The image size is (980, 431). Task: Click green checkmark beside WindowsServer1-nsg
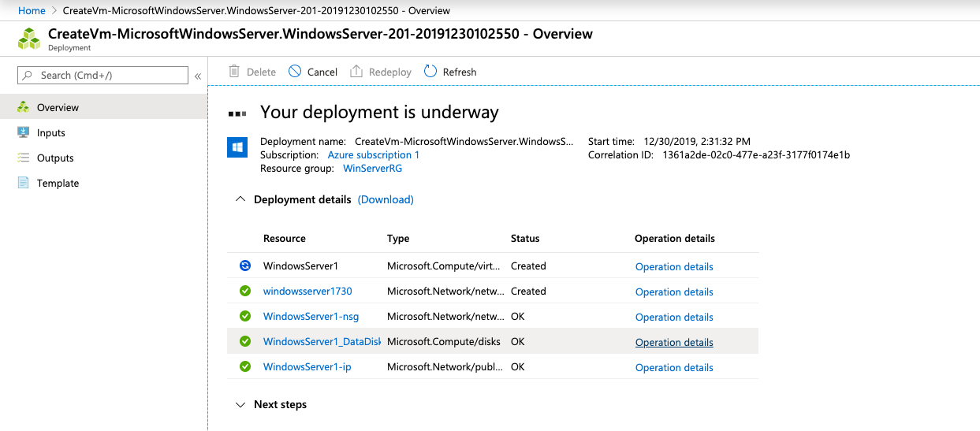[x=245, y=316]
